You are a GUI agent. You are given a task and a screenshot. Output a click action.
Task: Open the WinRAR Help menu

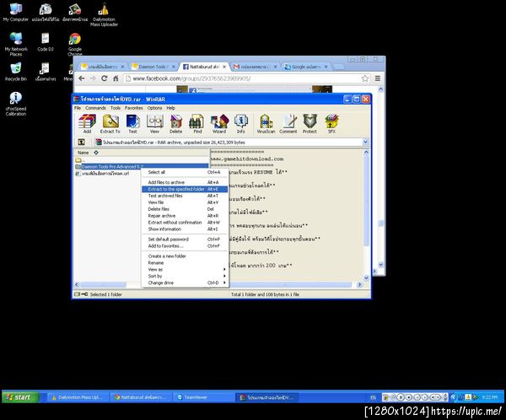click(x=170, y=108)
